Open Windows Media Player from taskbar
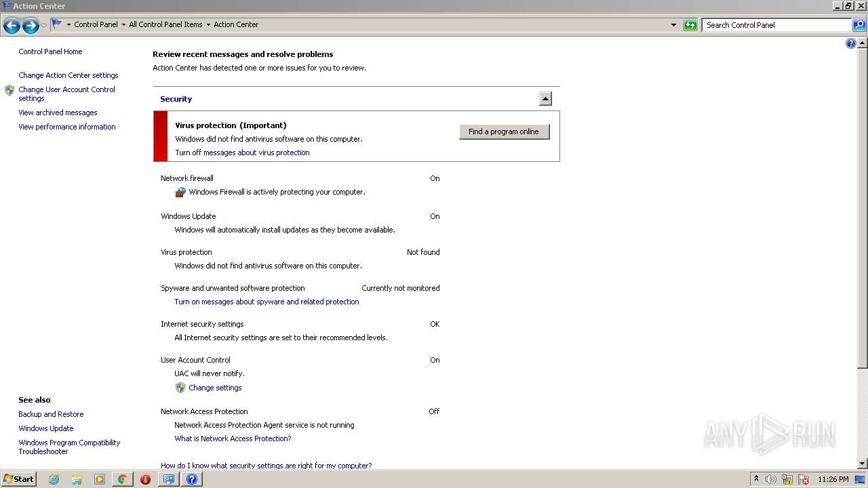Viewport: 868px width, 488px height. click(x=100, y=479)
